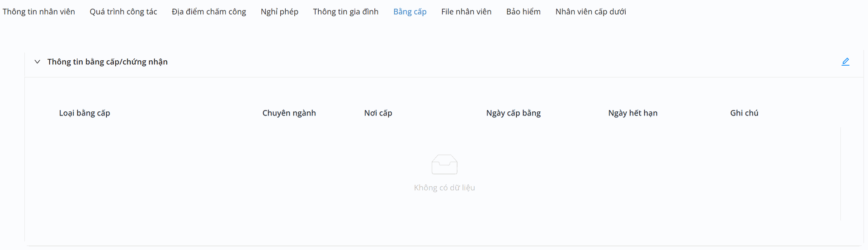Switch to File nhân viên tab
The width and height of the screenshot is (868, 250).
pyautogui.click(x=466, y=12)
